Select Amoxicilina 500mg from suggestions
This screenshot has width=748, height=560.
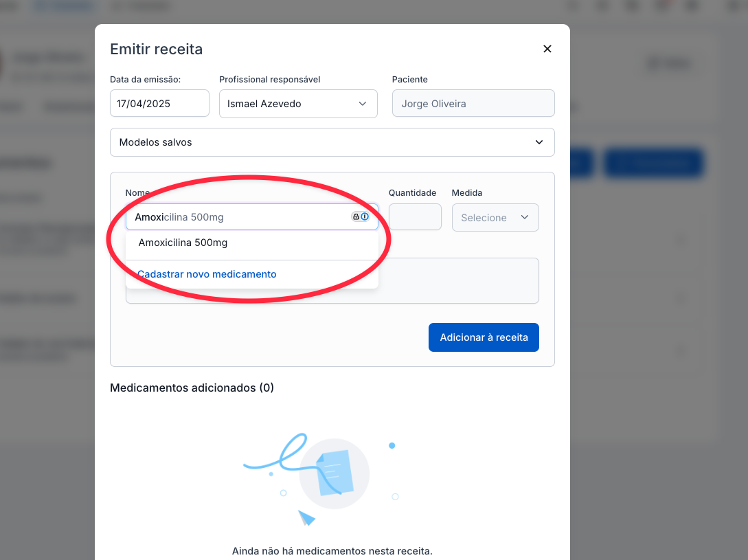pyautogui.click(x=183, y=243)
